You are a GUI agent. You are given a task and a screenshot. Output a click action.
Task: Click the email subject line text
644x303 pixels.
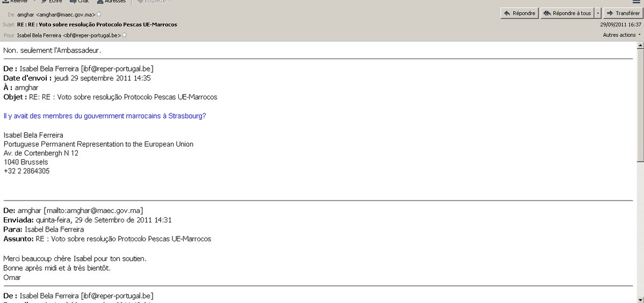97,25
